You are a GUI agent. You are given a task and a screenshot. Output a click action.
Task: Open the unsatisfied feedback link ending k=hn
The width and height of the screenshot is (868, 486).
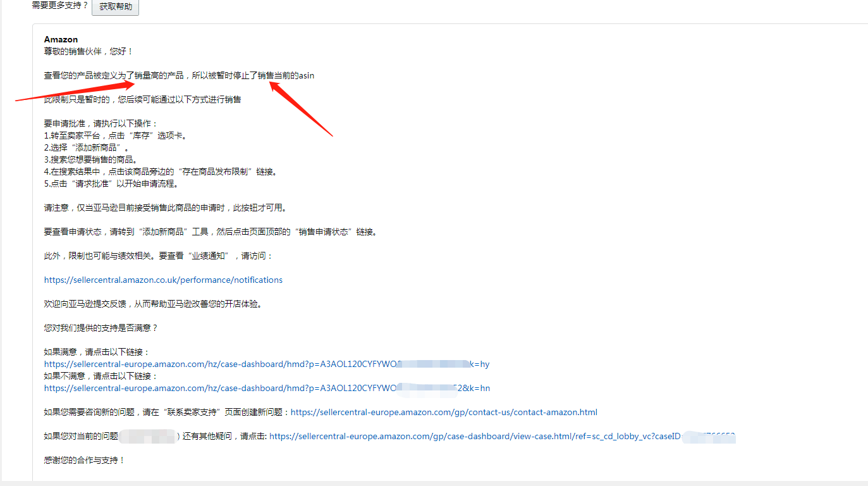(x=267, y=388)
